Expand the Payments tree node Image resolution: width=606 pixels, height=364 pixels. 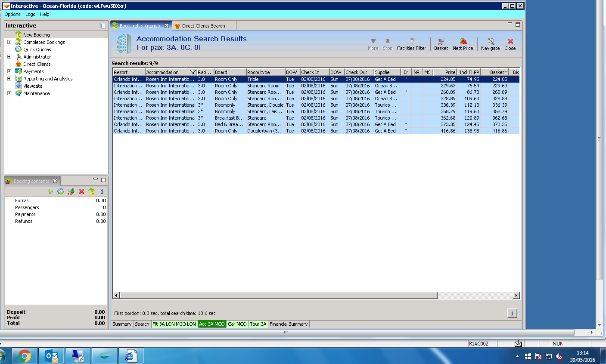(x=9, y=71)
